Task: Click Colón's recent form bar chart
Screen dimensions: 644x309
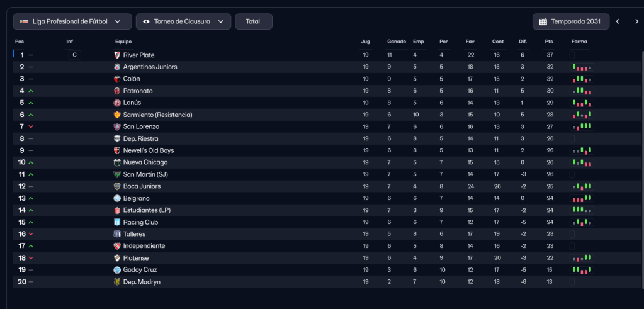Action: click(x=582, y=79)
